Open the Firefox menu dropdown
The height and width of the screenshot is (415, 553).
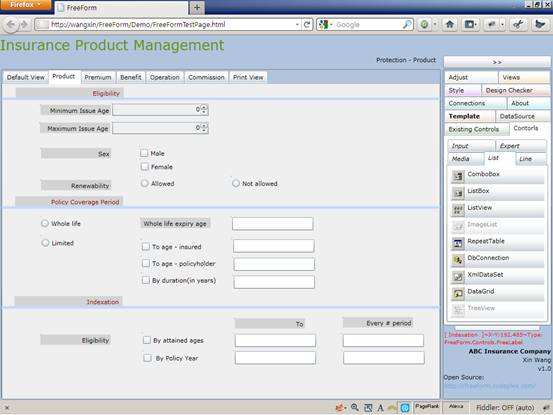tap(25, 5)
